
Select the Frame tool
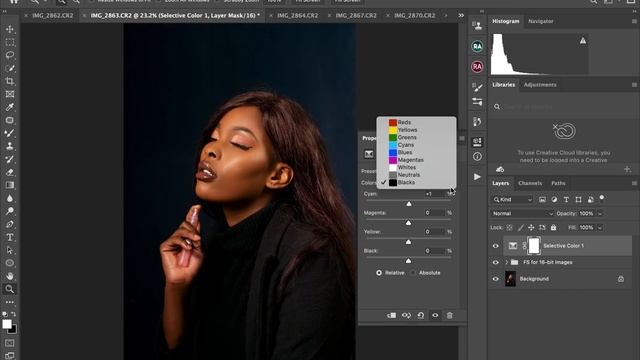click(x=10, y=94)
